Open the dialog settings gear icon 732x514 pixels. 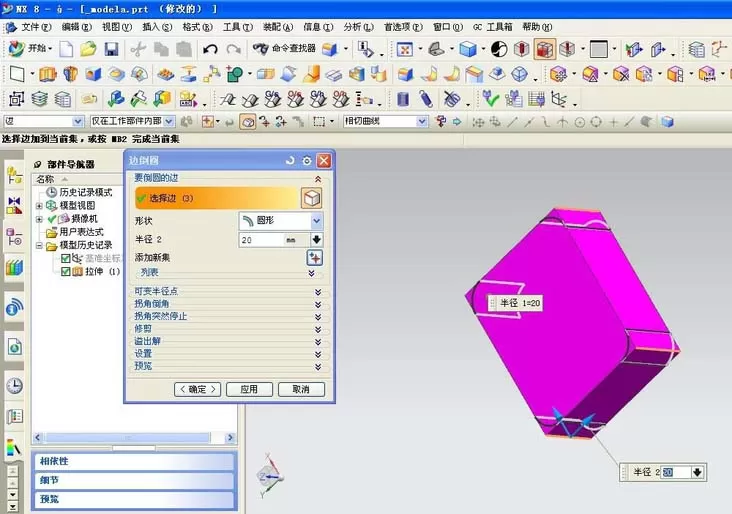coord(307,160)
